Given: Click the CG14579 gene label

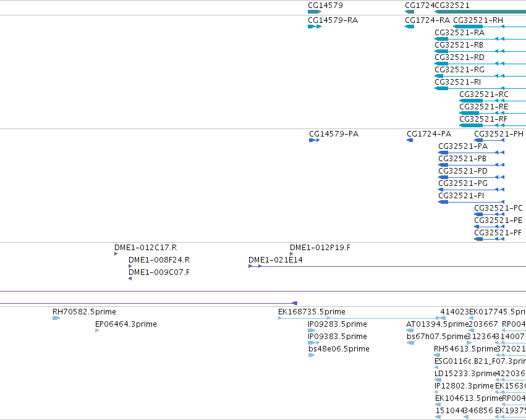Looking at the screenshot, I should pyautogui.click(x=325, y=6).
